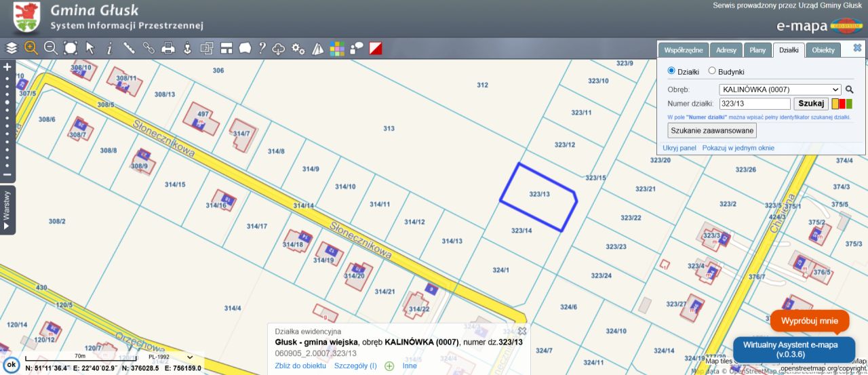The height and width of the screenshot is (375, 868).
Task: Click the magnifier icon beside Obręb dropdown
Action: (x=849, y=90)
